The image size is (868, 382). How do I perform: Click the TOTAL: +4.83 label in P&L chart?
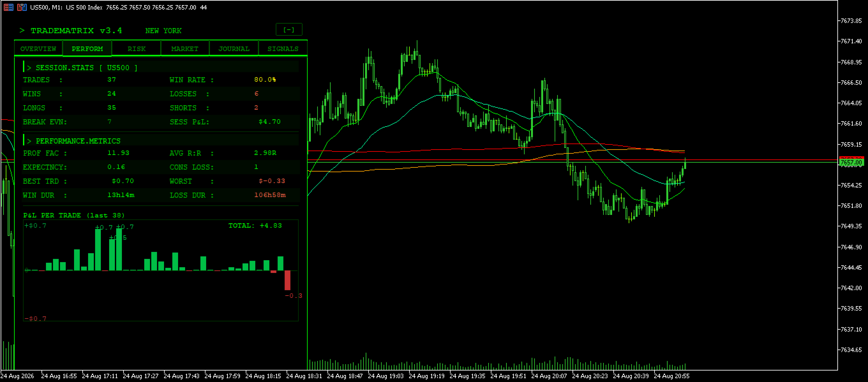tap(255, 225)
